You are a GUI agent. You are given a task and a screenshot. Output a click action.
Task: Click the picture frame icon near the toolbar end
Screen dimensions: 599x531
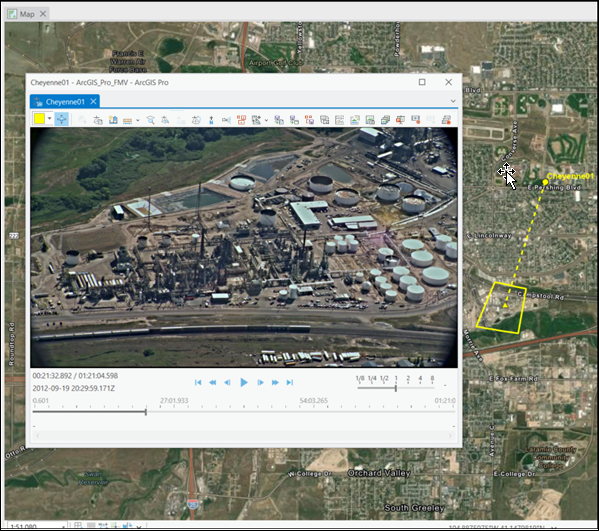click(x=370, y=120)
